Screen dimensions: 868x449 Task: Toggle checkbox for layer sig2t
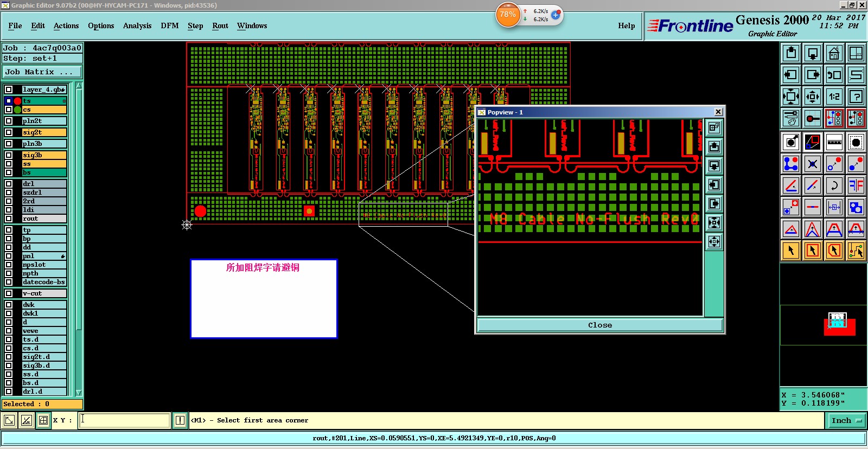[9, 132]
